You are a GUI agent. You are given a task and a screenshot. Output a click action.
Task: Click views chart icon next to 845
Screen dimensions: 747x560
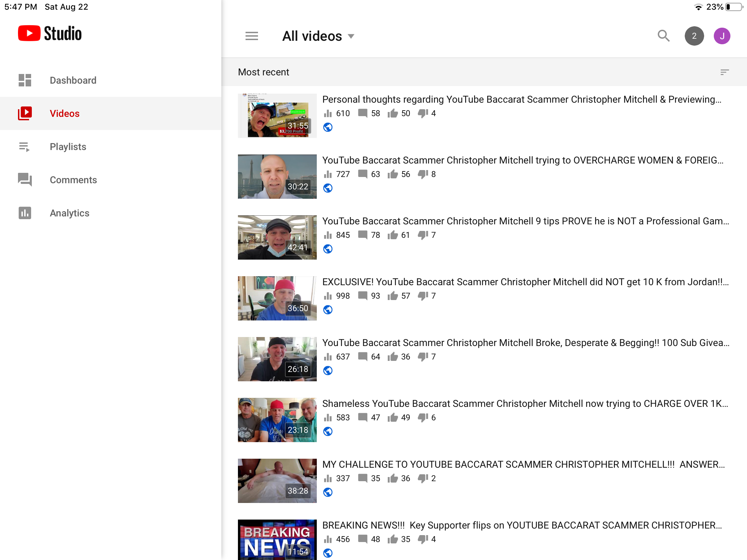coord(328,235)
